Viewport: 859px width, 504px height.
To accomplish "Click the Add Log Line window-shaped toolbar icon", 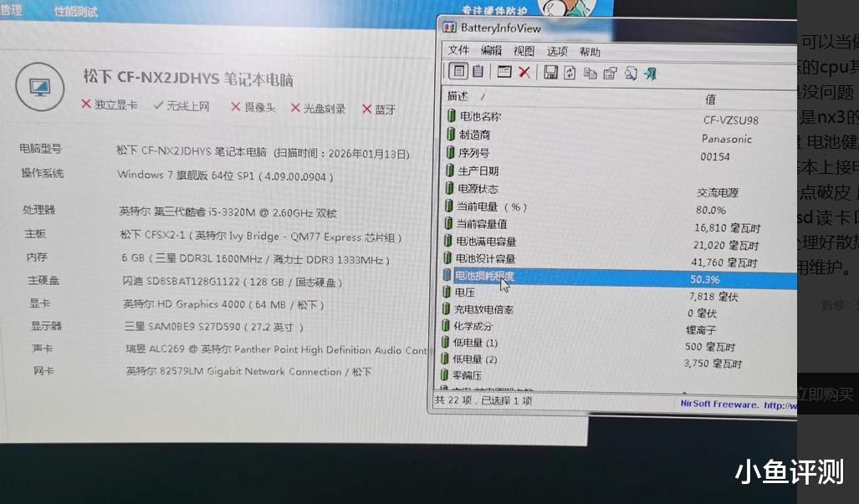I will [504, 72].
